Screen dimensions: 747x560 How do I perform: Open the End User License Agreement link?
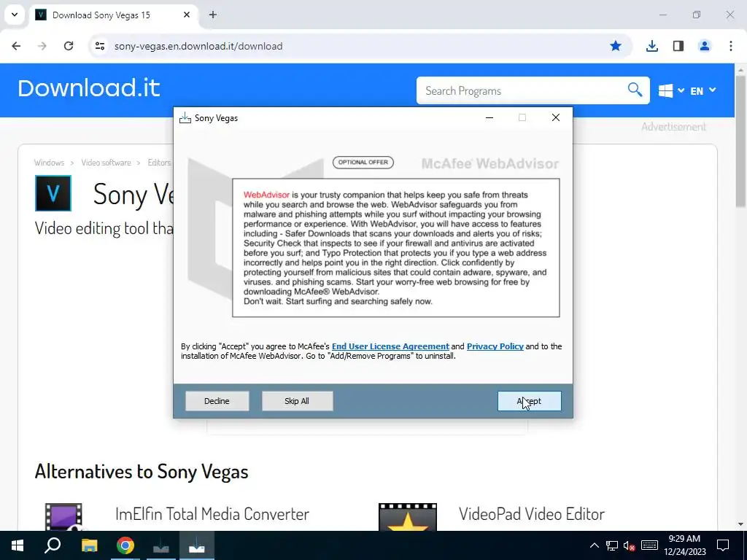(x=390, y=346)
